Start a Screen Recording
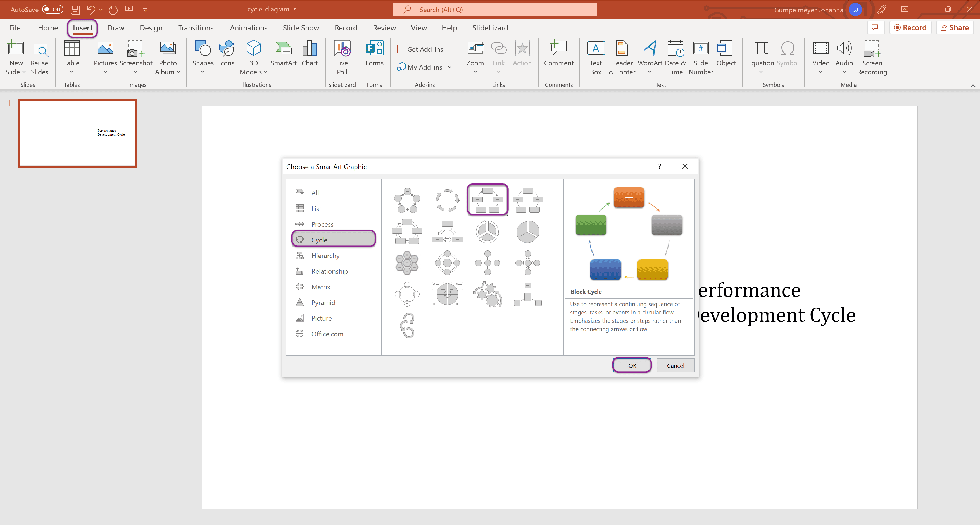This screenshot has height=525, width=980. click(872, 57)
